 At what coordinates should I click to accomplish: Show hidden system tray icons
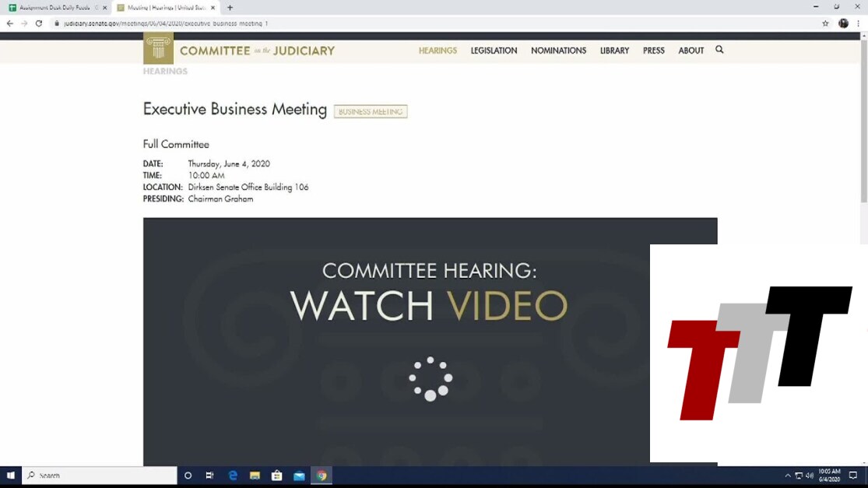(x=787, y=476)
